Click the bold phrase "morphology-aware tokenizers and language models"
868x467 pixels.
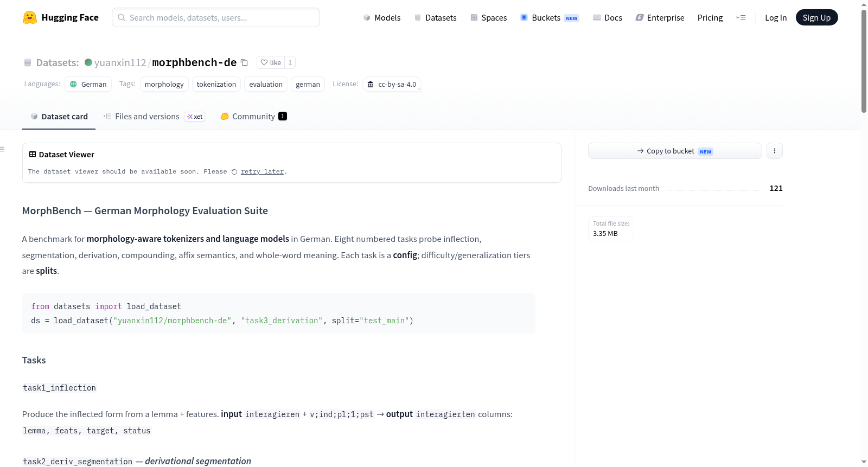tap(188, 239)
